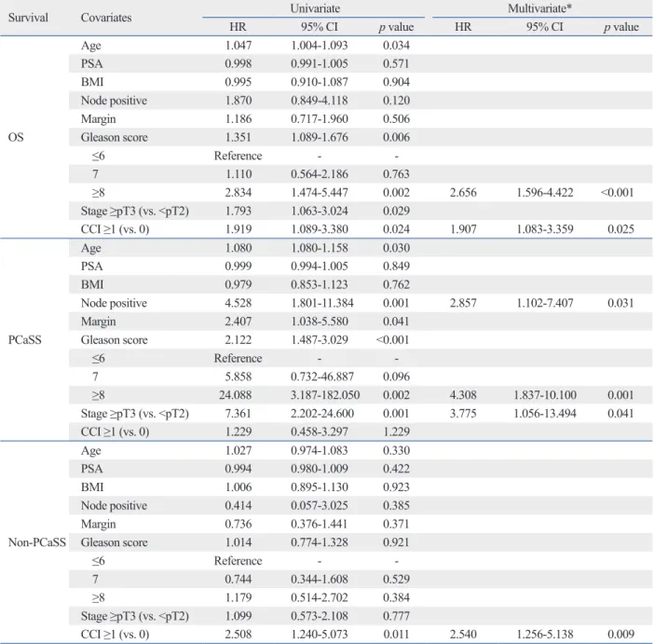Click the CI value "1.004-1.093"
654x644 pixels.
[x=319, y=46]
